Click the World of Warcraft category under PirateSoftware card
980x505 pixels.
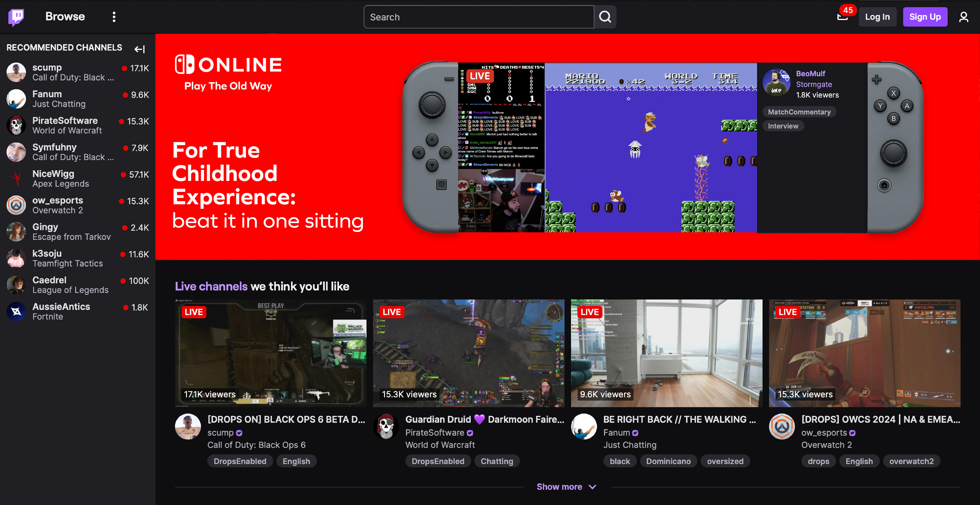(440, 445)
